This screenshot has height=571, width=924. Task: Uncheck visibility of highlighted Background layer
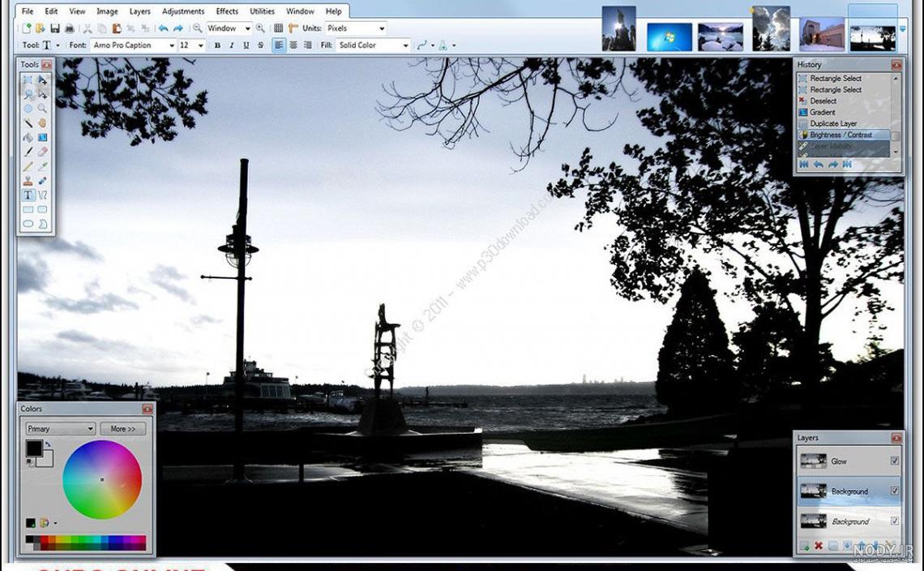coord(895,491)
